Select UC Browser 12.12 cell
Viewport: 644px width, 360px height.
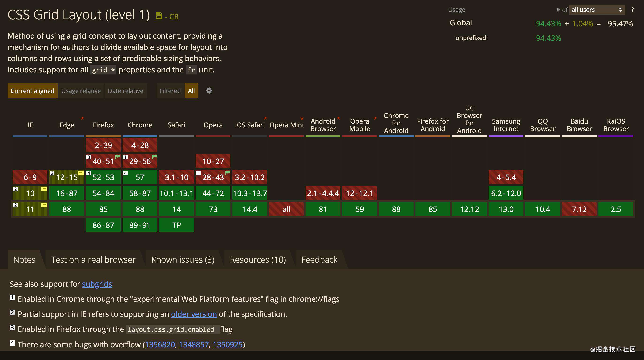point(469,209)
